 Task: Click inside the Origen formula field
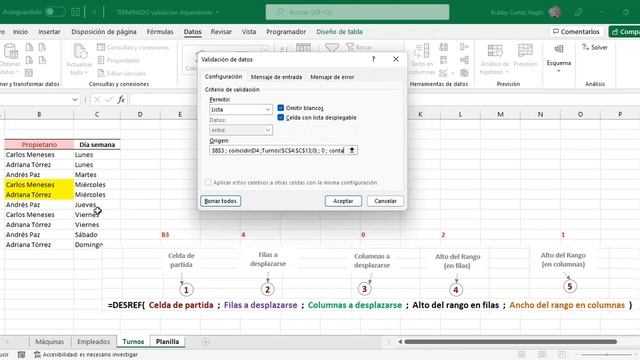277,150
